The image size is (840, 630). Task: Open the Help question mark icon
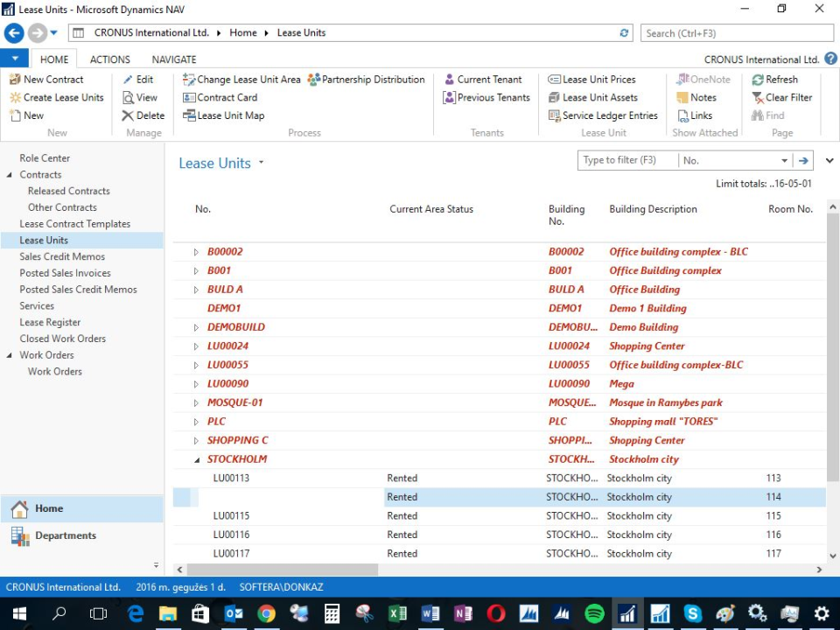830,59
